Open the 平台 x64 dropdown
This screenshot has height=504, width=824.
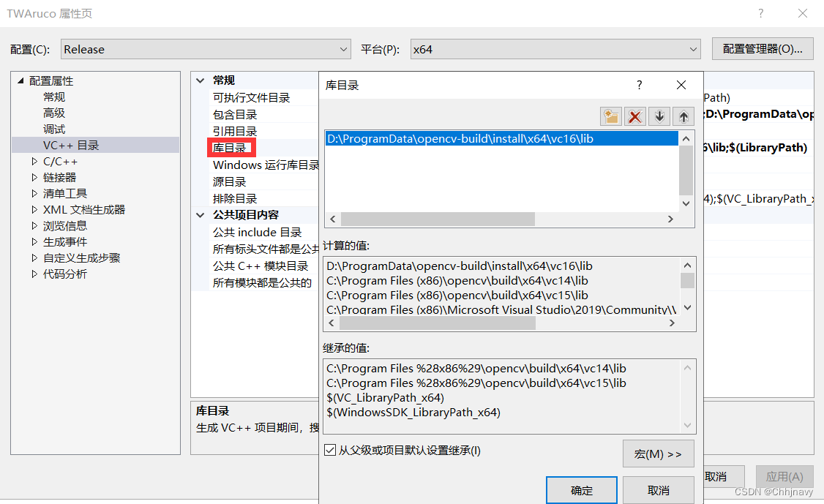click(692, 49)
